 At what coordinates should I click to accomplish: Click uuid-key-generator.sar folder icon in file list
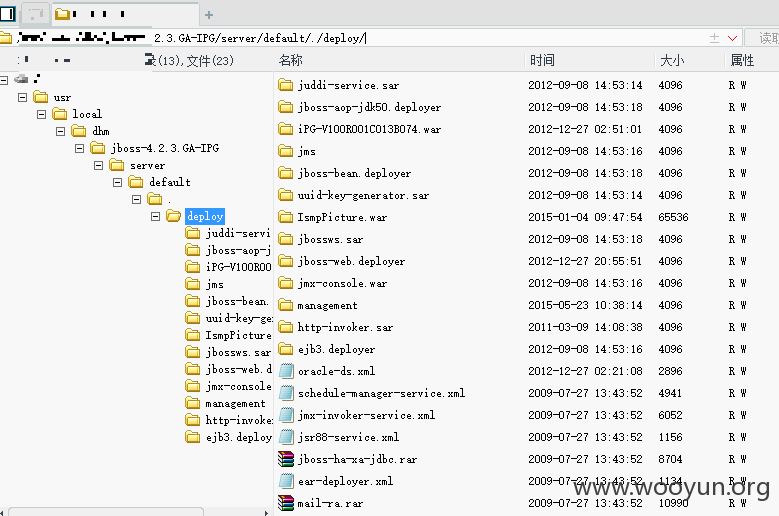[286, 195]
